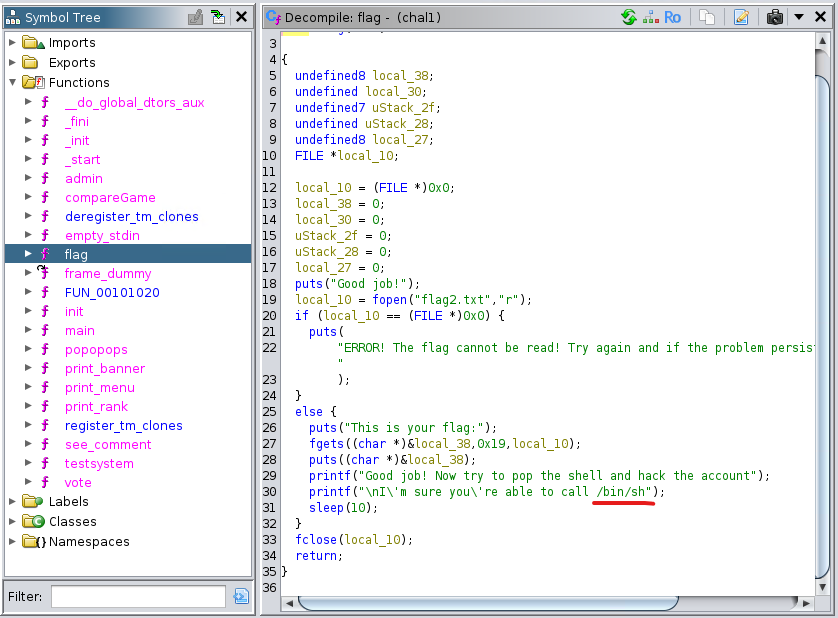Click the Namespaces folder icon
838x618 pixels.
(34, 542)
